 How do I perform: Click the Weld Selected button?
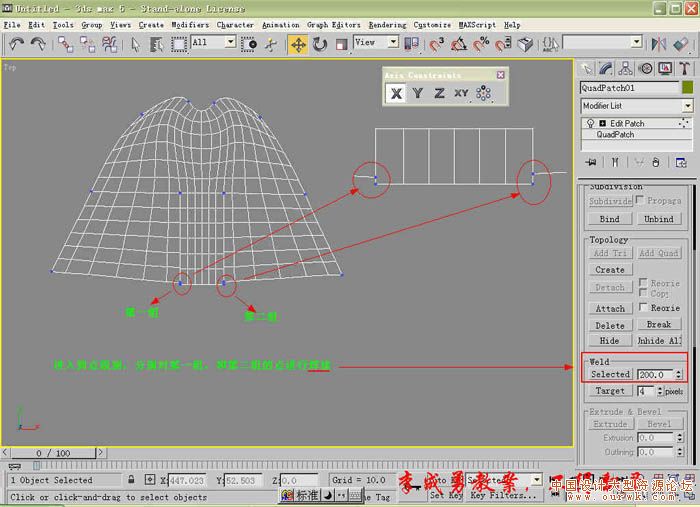(610, 374)
